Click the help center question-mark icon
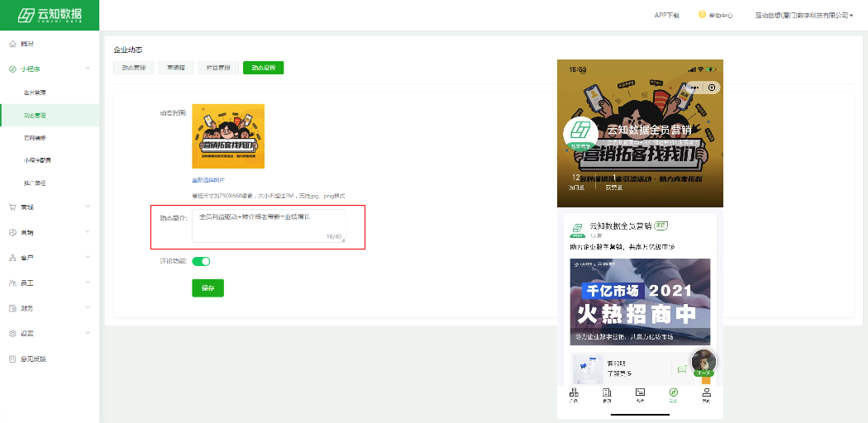Image resolution: width=868 pixels, height=423 pixels. pyautogui.click(x=703, y=14)
